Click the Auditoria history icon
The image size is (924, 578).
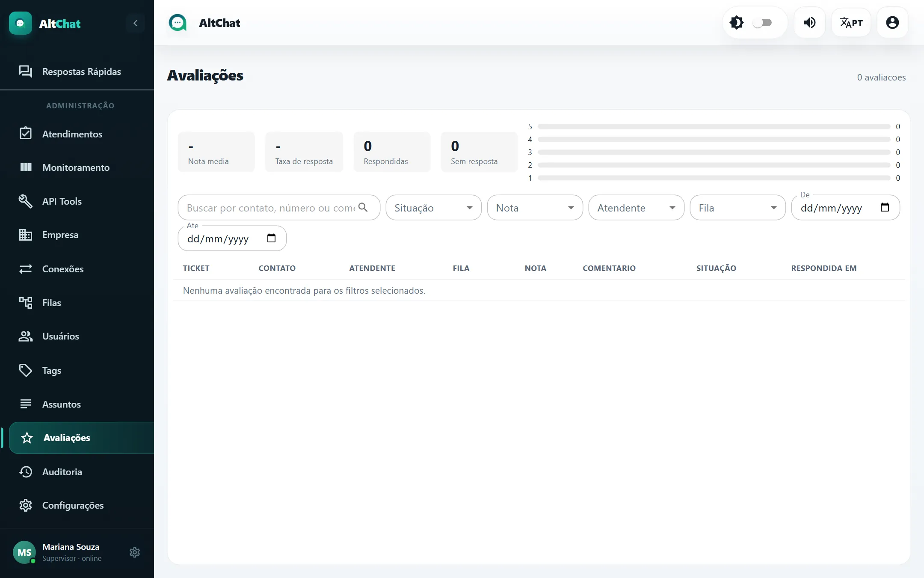pos(26,471)
